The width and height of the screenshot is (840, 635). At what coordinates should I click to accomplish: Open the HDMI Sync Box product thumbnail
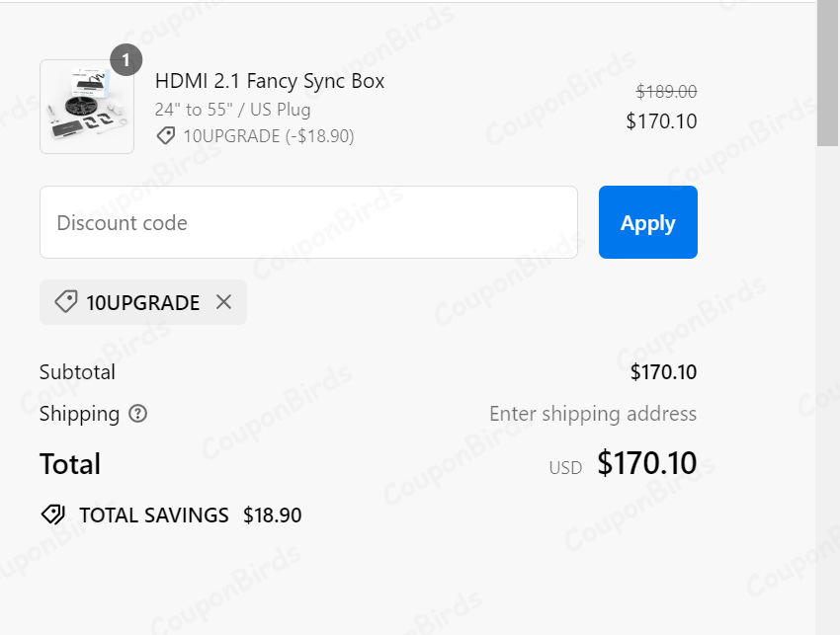pos(87,107)
